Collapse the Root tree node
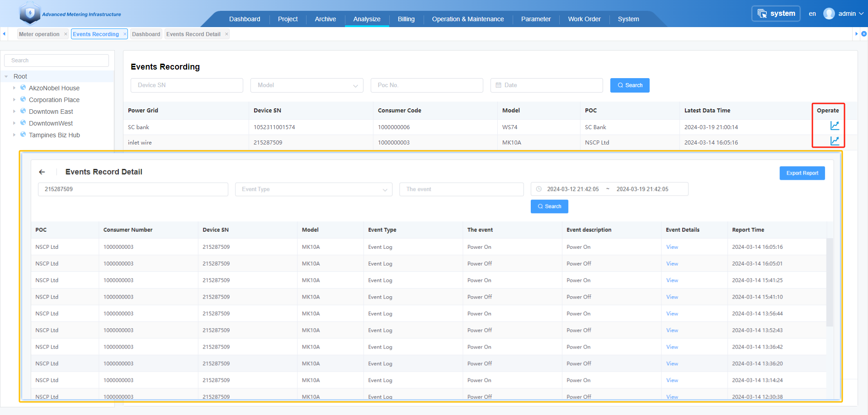Screen dimensions: 868x415 point(6,77)
